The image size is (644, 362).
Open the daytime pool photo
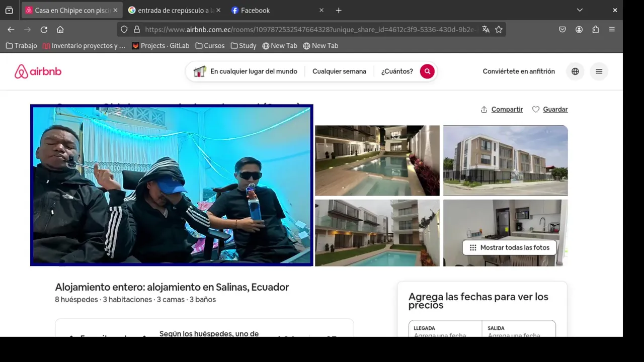(x=377, y=233)
